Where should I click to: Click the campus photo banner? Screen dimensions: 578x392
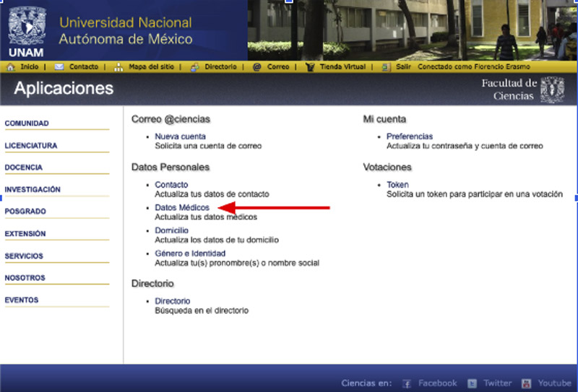click(413, 30)
